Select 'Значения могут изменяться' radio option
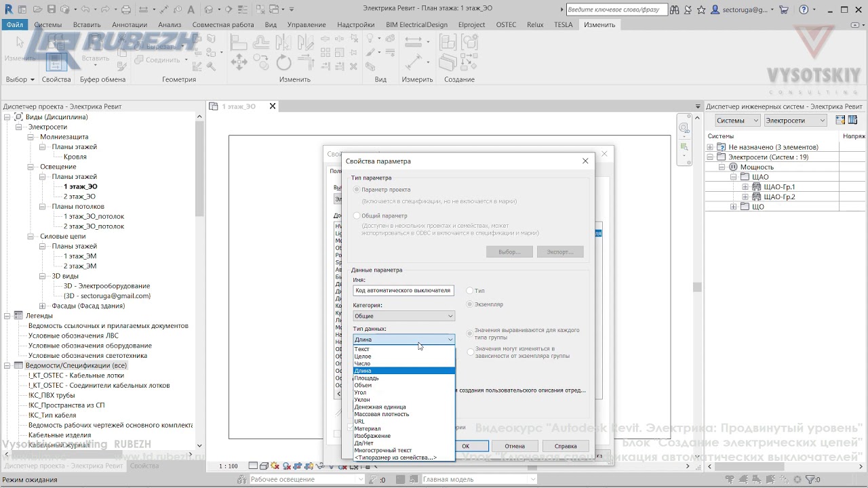This screenshot has height=488, width=868. pyautogui.click(x=470, y=352)
